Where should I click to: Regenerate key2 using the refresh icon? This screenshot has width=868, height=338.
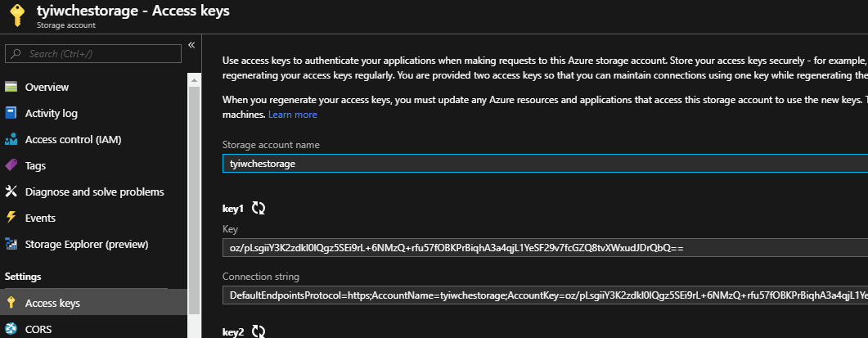(x=259, y=331)
